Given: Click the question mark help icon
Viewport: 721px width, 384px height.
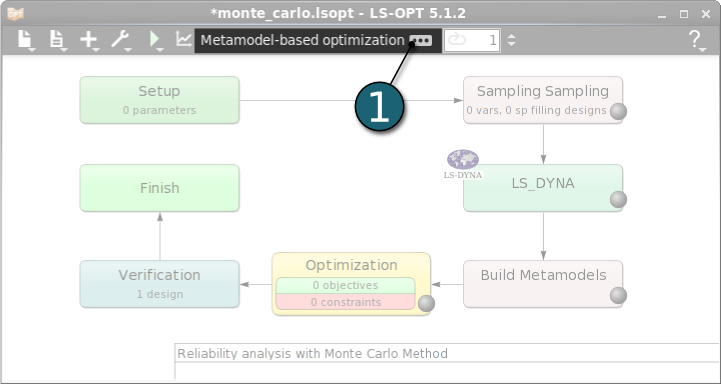Looking at the screenshot, I should point(695,40).
